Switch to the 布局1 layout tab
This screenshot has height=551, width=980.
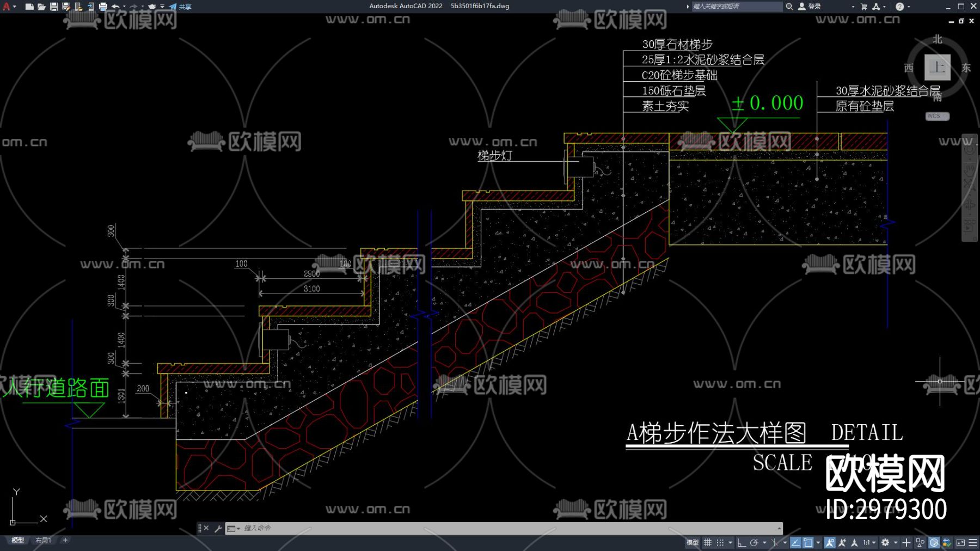pyautogui.click(x=43, y=540)
